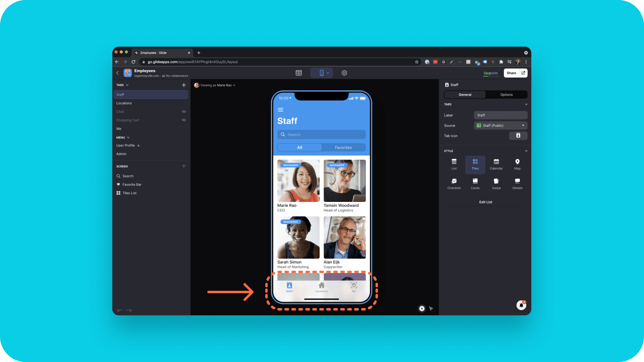Toggle visibility of Shopping Cart tab

click(x=184, y=120)
